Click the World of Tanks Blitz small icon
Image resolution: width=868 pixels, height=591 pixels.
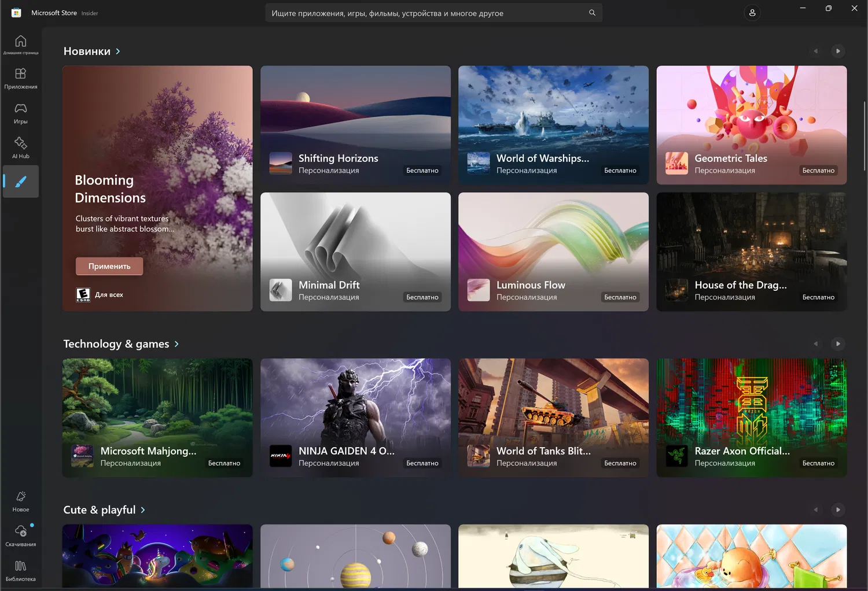pos(479,456)
